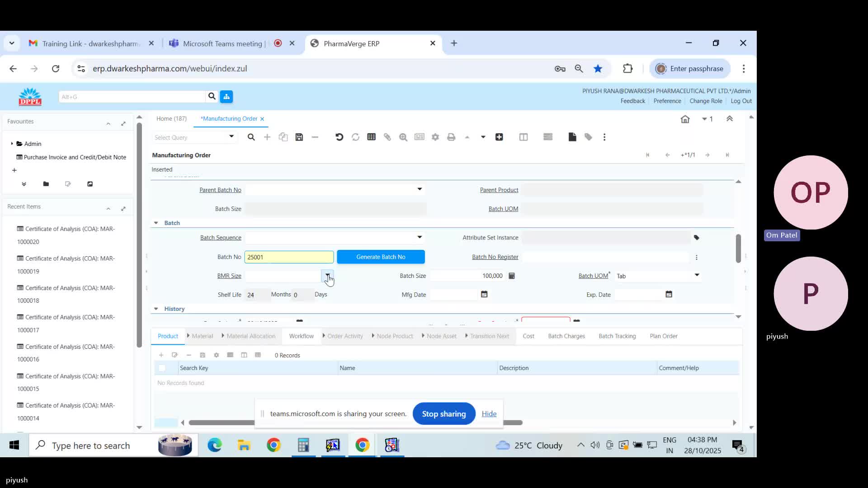
Task: Open the Parent Batch No dropdown
Action: (420, 189)
